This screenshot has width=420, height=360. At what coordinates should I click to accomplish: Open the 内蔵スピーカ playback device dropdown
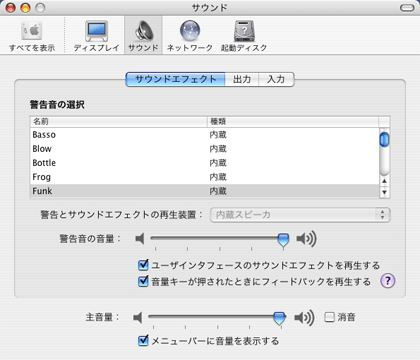(300, 215)
